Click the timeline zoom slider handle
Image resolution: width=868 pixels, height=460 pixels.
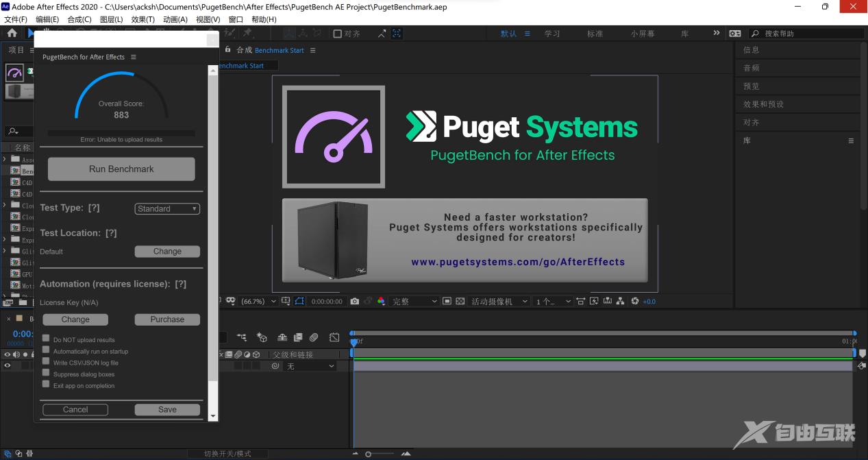pos(369,454)
